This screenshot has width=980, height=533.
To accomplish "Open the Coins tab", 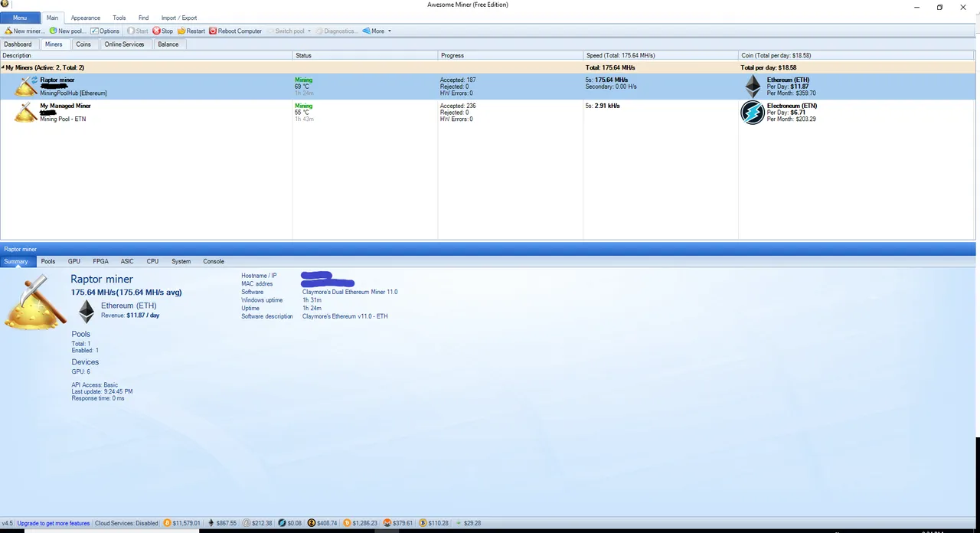I will tap(83, 44).
